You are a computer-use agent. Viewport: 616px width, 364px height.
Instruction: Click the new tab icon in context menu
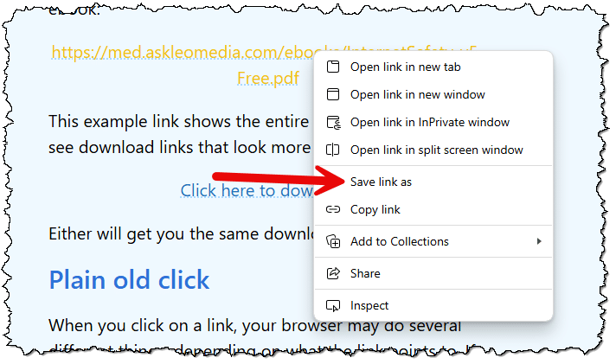[x=333, y=67]
